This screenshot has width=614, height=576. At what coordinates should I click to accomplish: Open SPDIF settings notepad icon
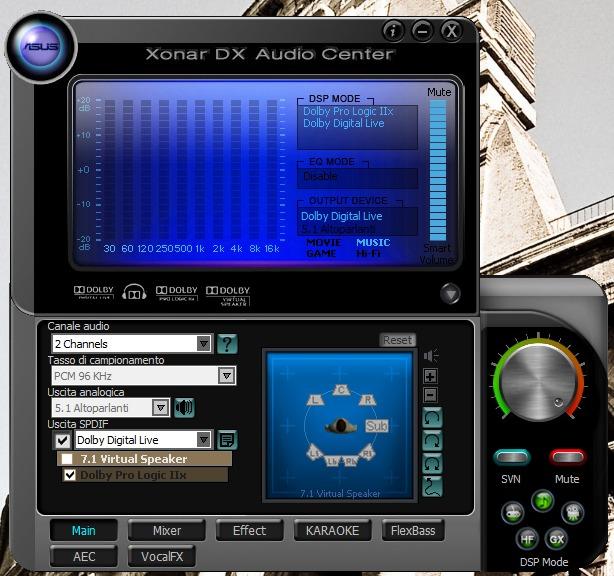[227, 440]
